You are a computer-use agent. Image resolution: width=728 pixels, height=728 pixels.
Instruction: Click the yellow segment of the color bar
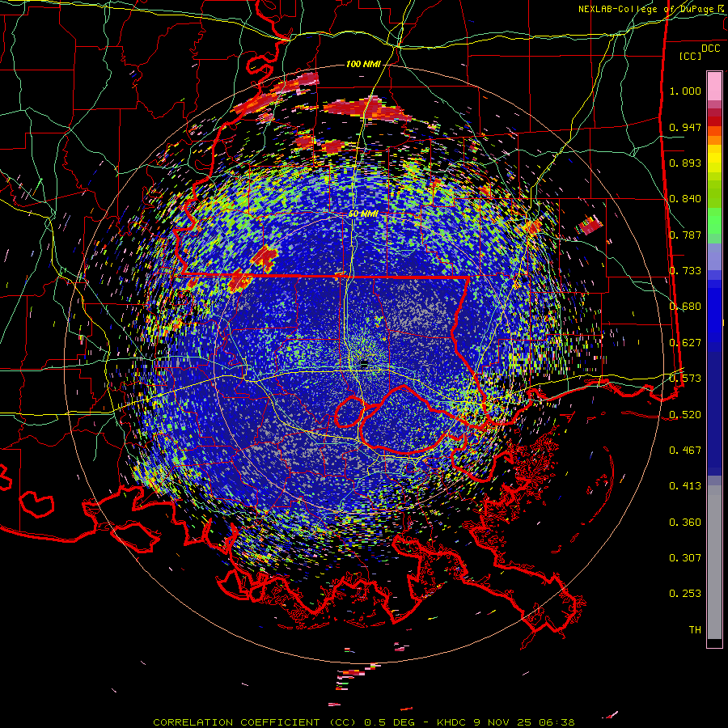click(x=714, y=159)
